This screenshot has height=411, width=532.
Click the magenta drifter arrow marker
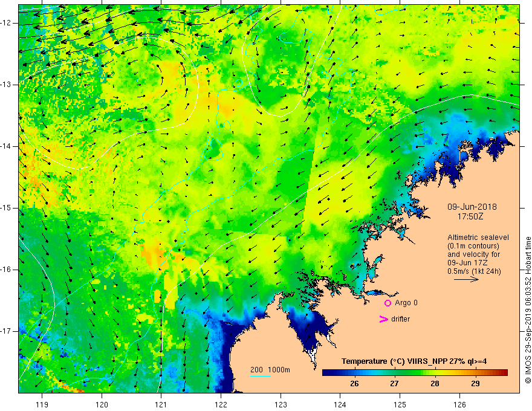[x=383, y=319]
